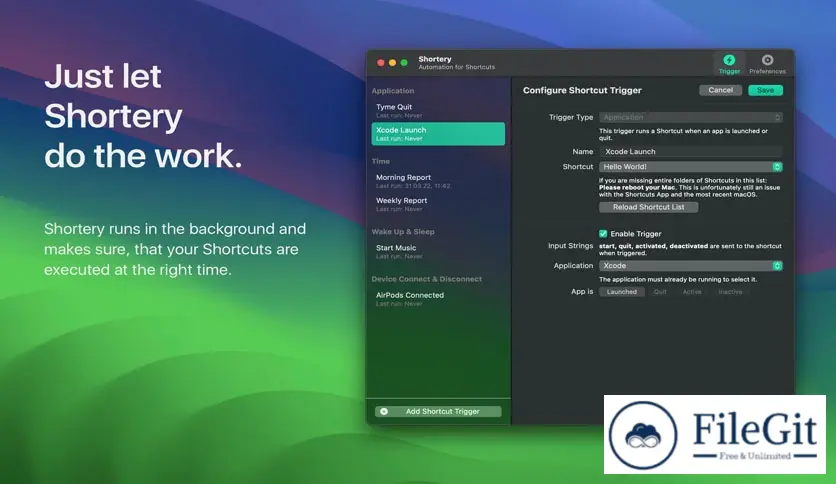This screenshot has height=484, width=836.
Task: Click the yellow minimize window button
Action: coord(392,63)
